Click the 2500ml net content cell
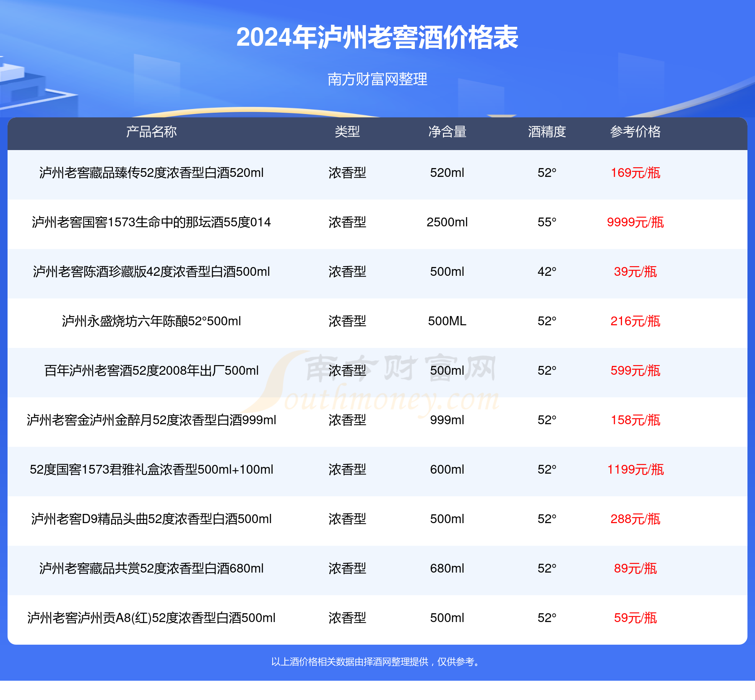 [447, 222]
